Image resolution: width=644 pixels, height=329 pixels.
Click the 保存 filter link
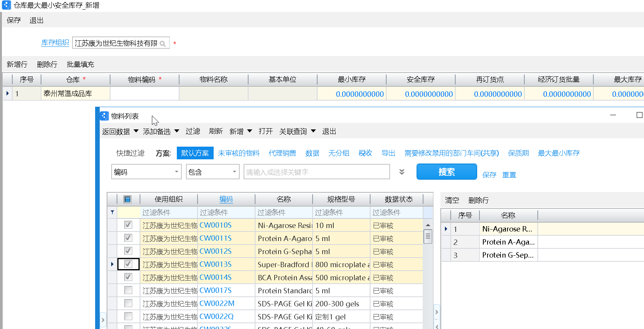(489, 175)
